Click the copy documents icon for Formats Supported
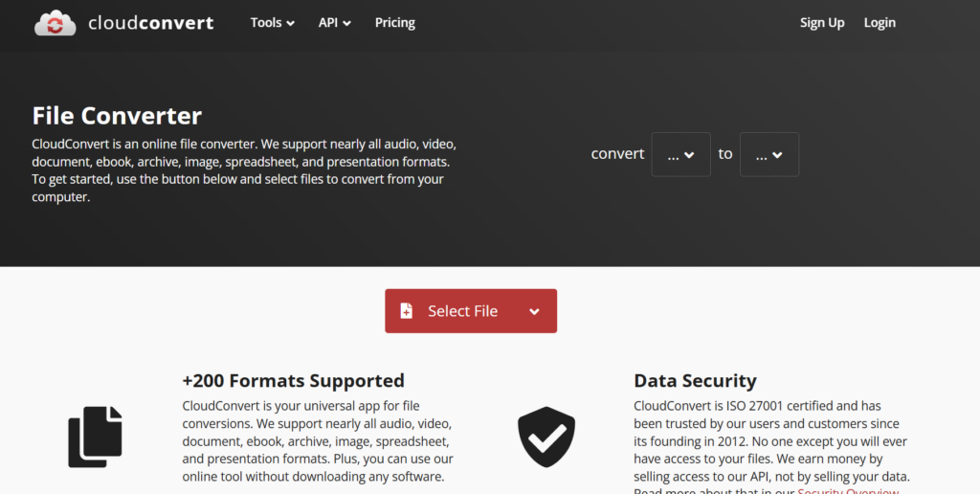 (95, 437)
